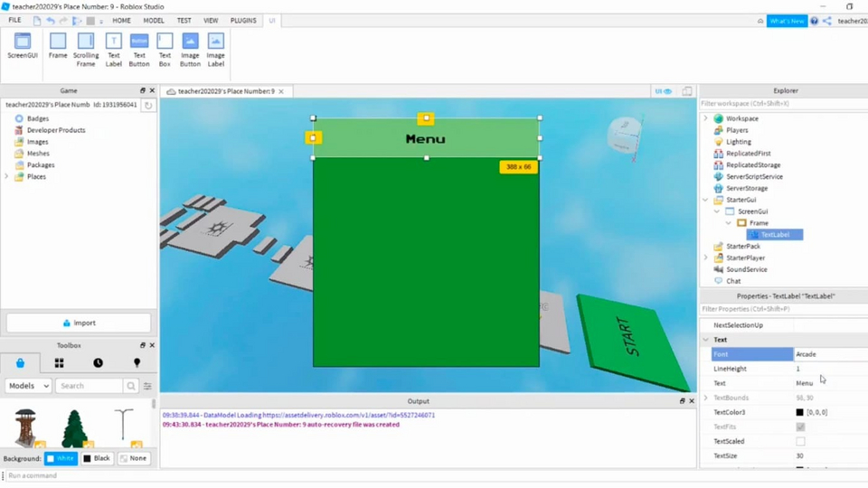Float the Output panel with the undock icon

point(682,401)
